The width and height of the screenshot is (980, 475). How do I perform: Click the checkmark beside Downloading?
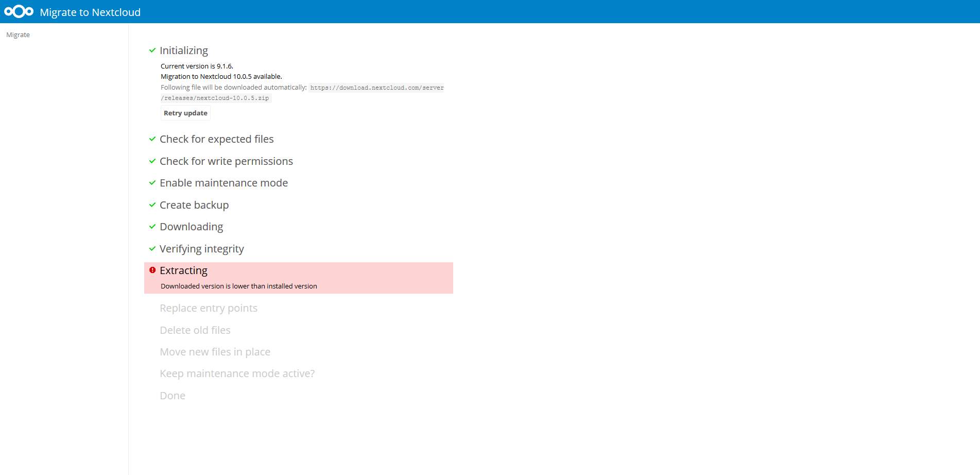[152, 227]
